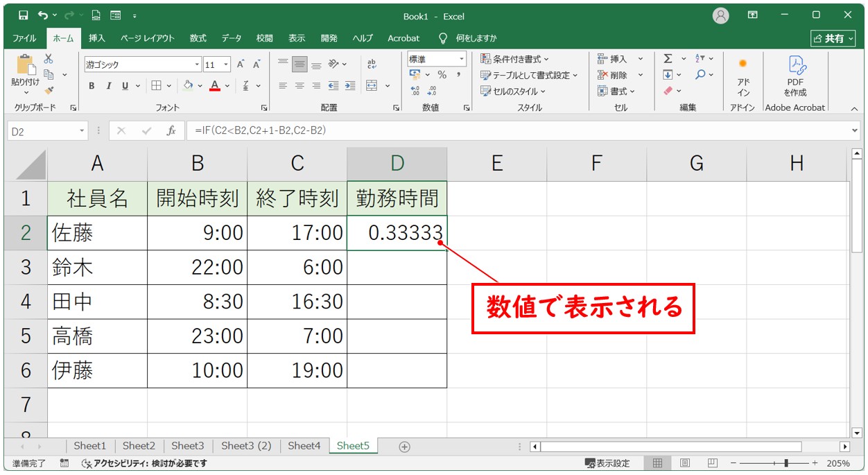Apply Comma Style number format
868x475 pixels.
point(458,75)
